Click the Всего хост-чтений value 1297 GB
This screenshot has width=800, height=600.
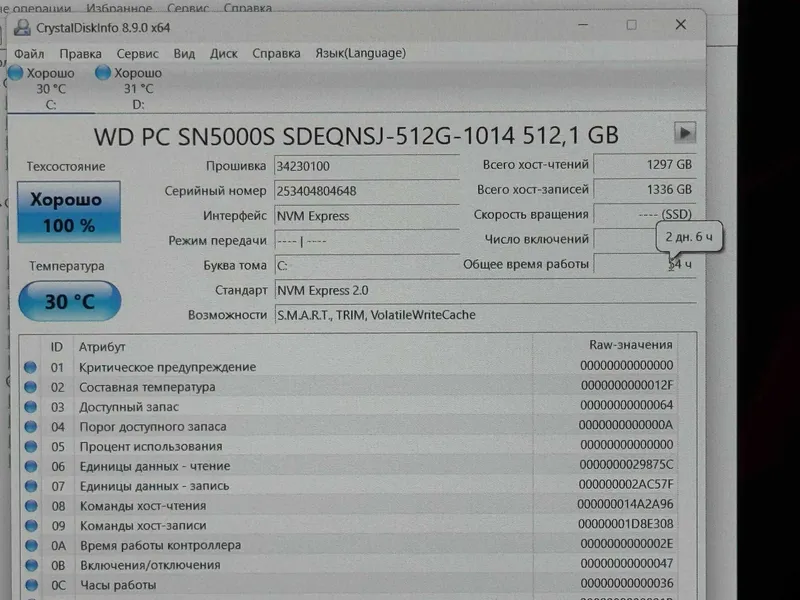pos(645,165)
